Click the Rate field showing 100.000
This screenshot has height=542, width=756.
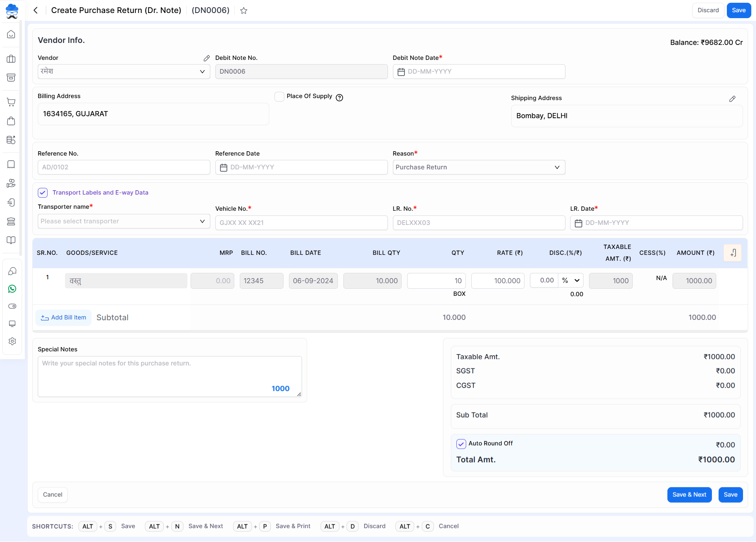coord(498,281)
